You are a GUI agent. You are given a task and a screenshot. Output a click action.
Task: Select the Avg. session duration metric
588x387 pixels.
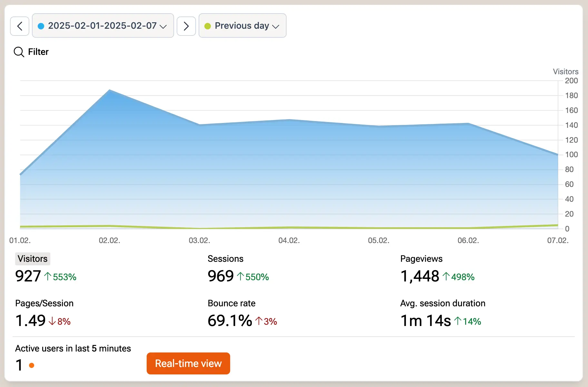(x=443, y=303)
